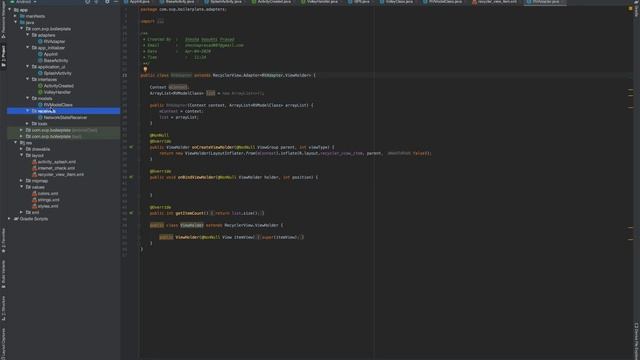Image resolution: width=640 pixels, height=360 pixels.
Task: Collapse the values folder
Action: tap(22, 187)
